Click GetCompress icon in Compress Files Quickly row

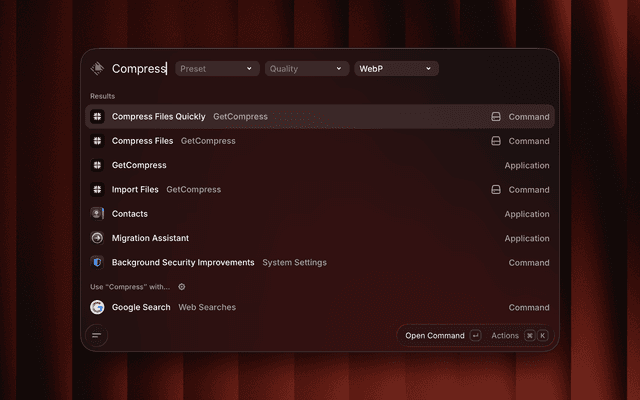(x=97, y=117)
